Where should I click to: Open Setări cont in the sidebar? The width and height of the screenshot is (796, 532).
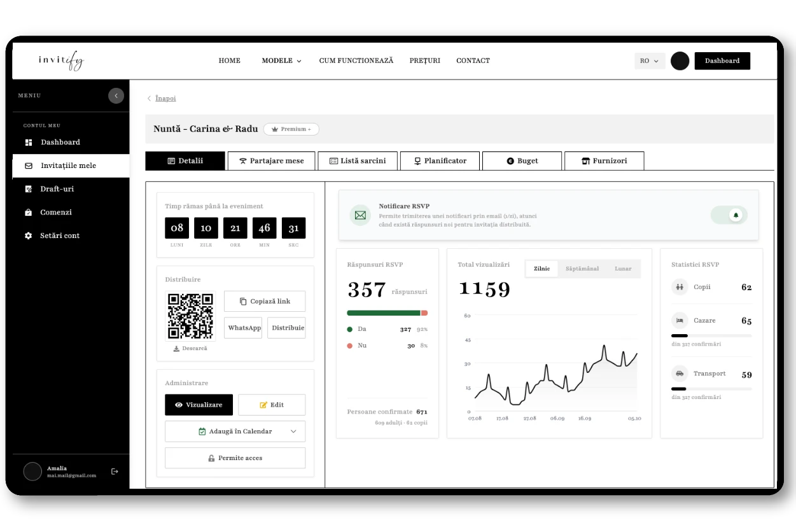pyautogui.click(x=60, y=235)
